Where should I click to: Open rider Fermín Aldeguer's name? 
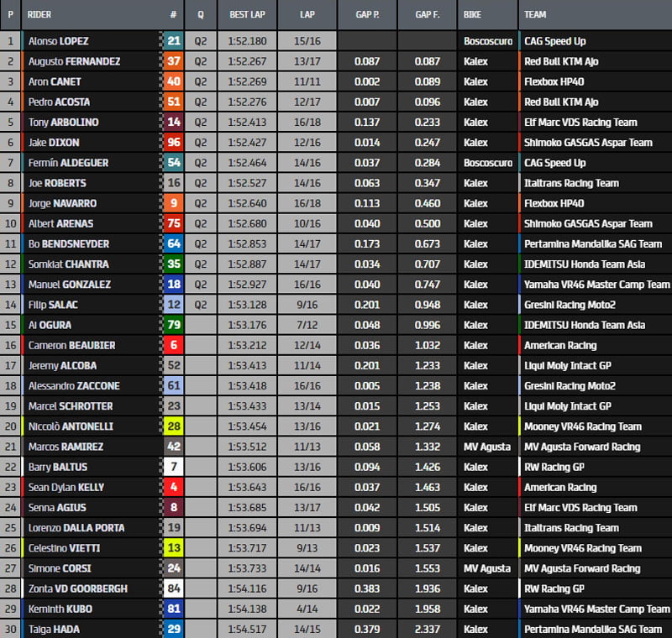pyautogui.click(x=68, y=163)
